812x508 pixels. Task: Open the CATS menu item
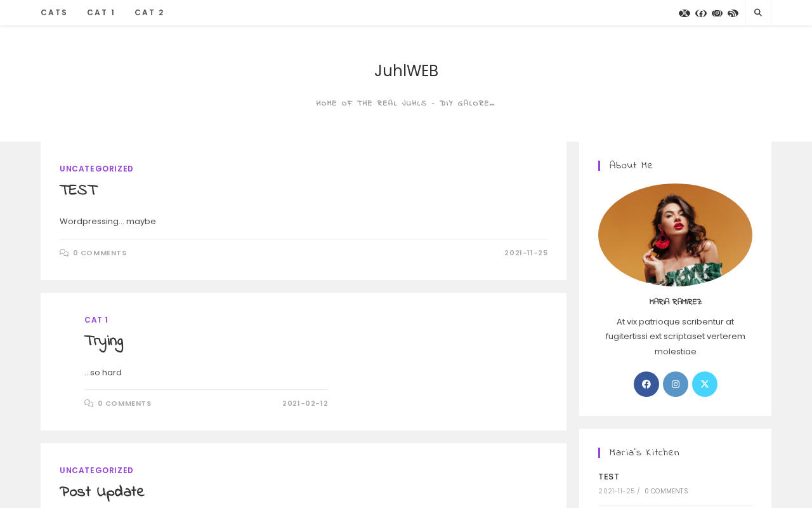click(54, 13)
